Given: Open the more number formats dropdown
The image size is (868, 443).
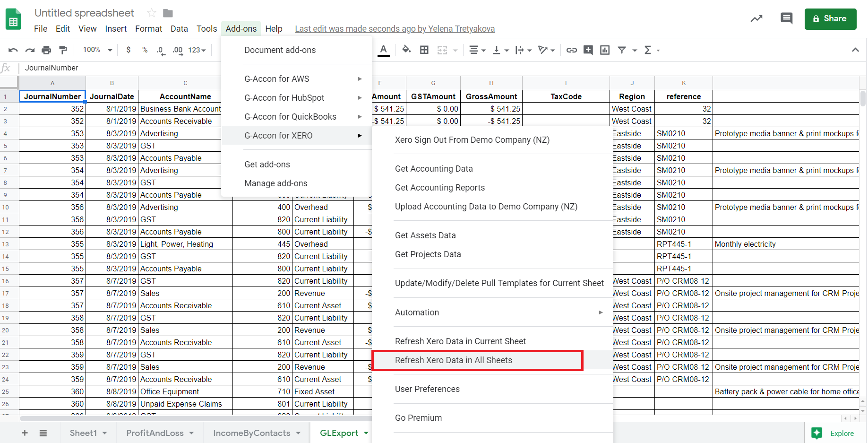Looking at the screenshot, I should pos(197,50).
